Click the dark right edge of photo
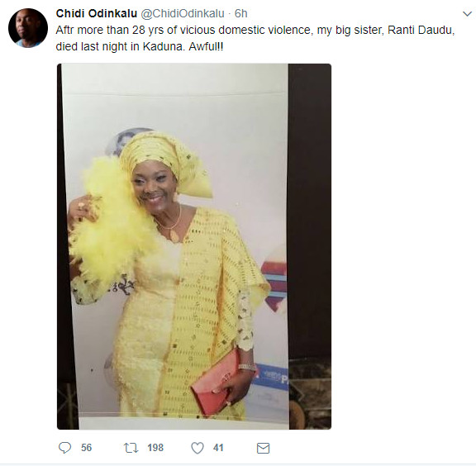Viewport: 476px width, 466px height. pyautogui.click(x=310, y=246)
